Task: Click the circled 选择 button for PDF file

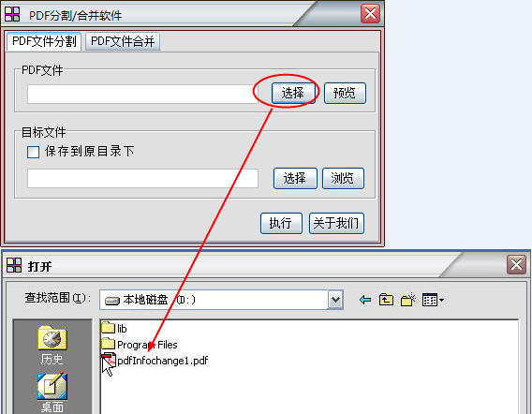Action: coord(293,93)
